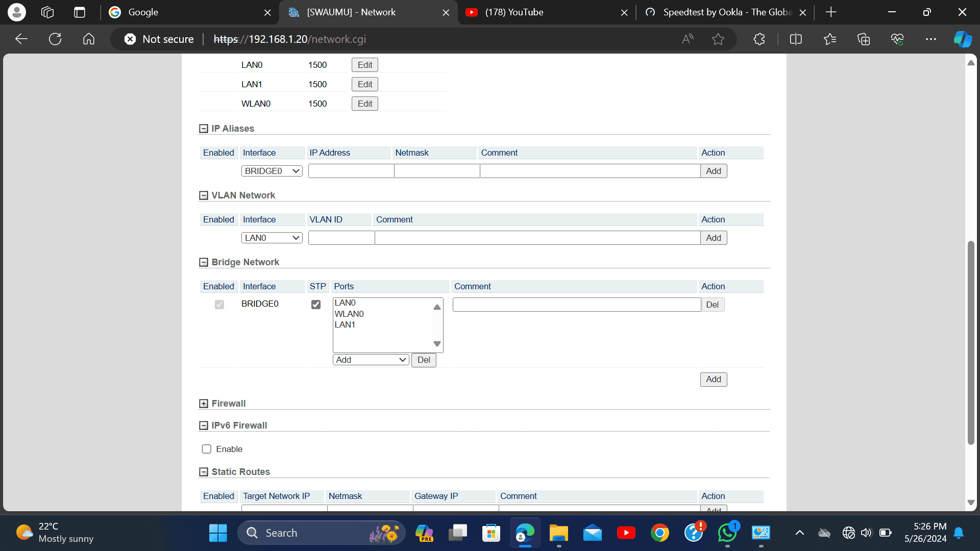
Task: Switch to the Google tab
Action: click(190, 12)
